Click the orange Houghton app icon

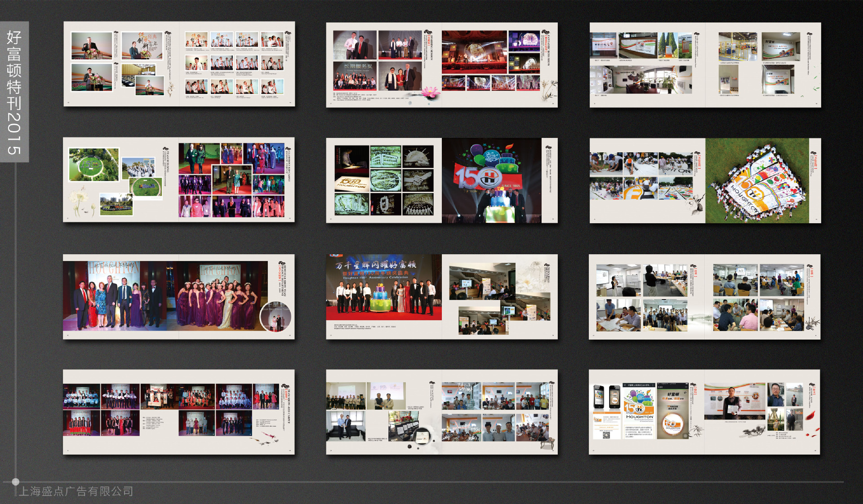click(x=673, y=424)
